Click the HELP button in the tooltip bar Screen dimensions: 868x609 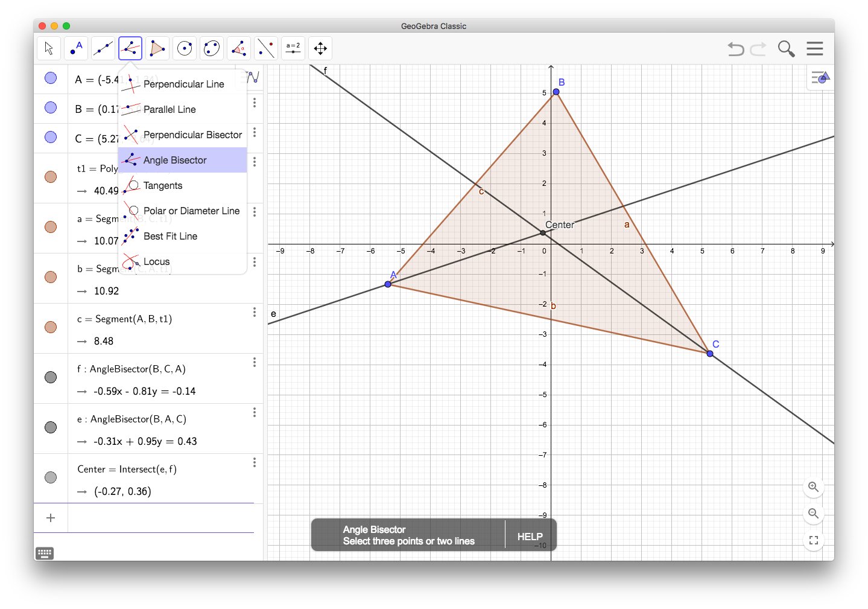click(529, 535)
